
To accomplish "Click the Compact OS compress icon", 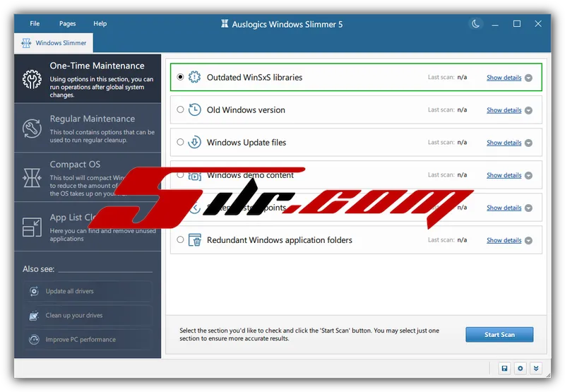I will coord(32,177).
